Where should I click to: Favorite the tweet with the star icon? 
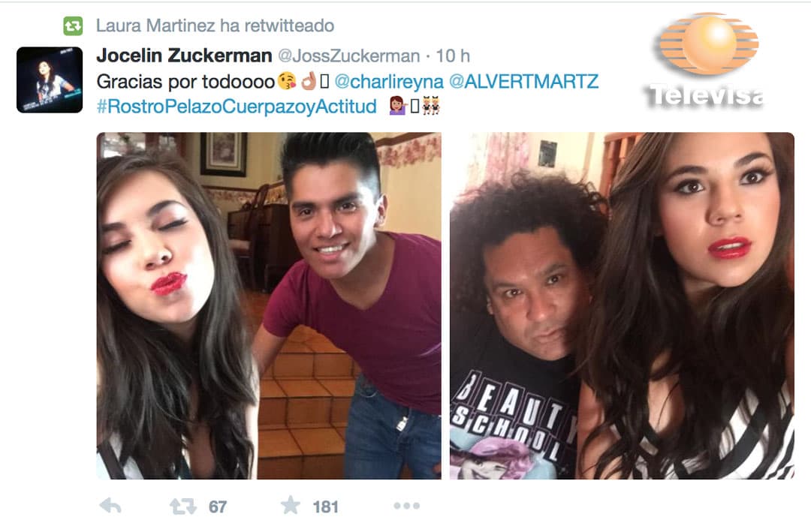pyautogui.click(x=291, y=505)
